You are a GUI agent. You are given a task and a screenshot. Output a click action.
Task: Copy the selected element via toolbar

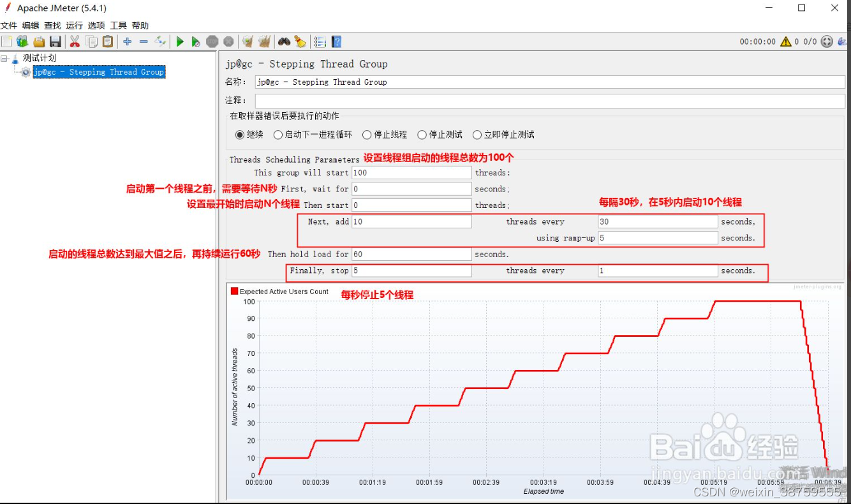click(91, 41)
